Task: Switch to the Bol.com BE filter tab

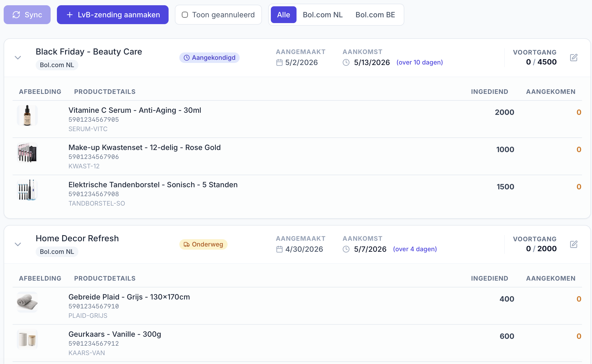Action: coord(375,15)
